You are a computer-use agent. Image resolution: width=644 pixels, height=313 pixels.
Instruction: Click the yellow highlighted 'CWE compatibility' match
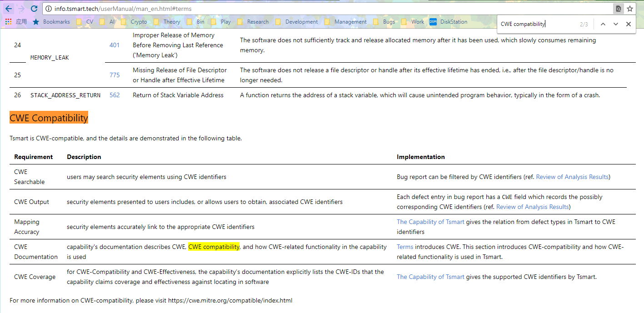click(x=214, y=247)
